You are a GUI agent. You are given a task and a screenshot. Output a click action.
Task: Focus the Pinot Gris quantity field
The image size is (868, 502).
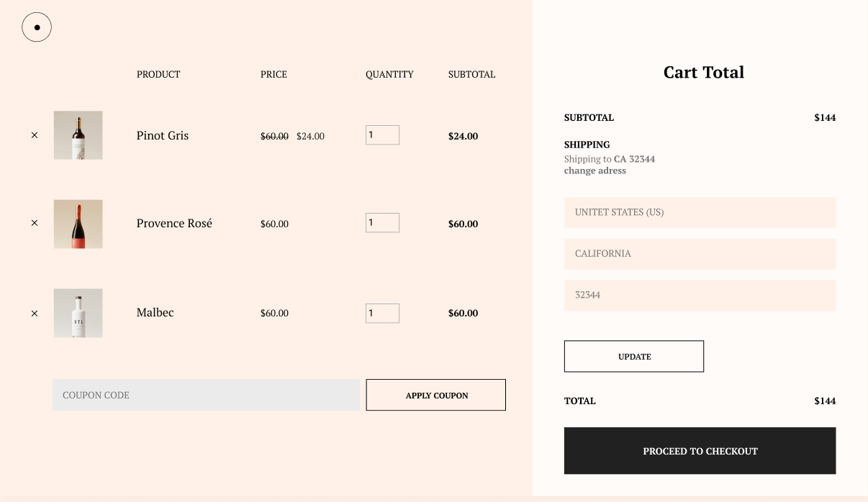click(382, 135)
